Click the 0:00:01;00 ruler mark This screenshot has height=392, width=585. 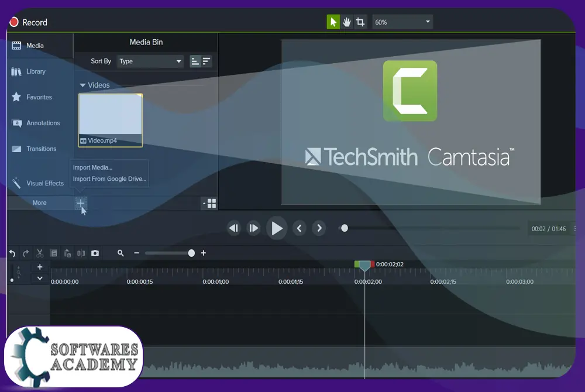click(x=216, y=281)
